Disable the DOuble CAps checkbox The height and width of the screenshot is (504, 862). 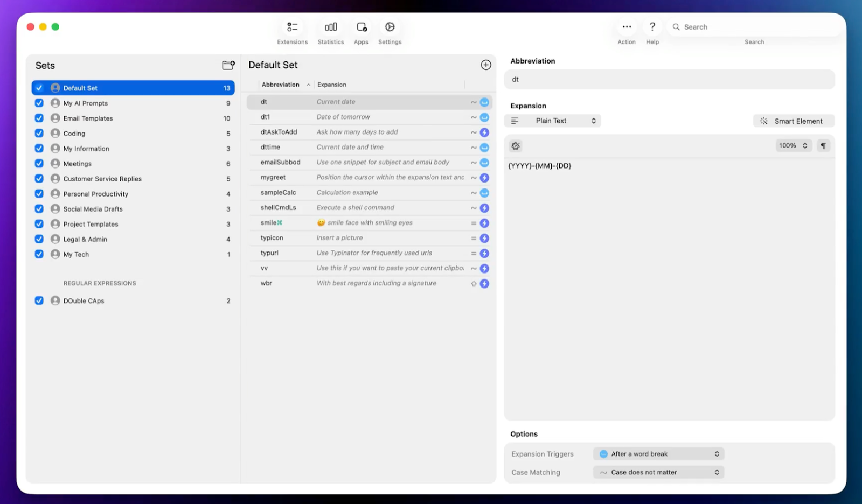tap(39, 300)
